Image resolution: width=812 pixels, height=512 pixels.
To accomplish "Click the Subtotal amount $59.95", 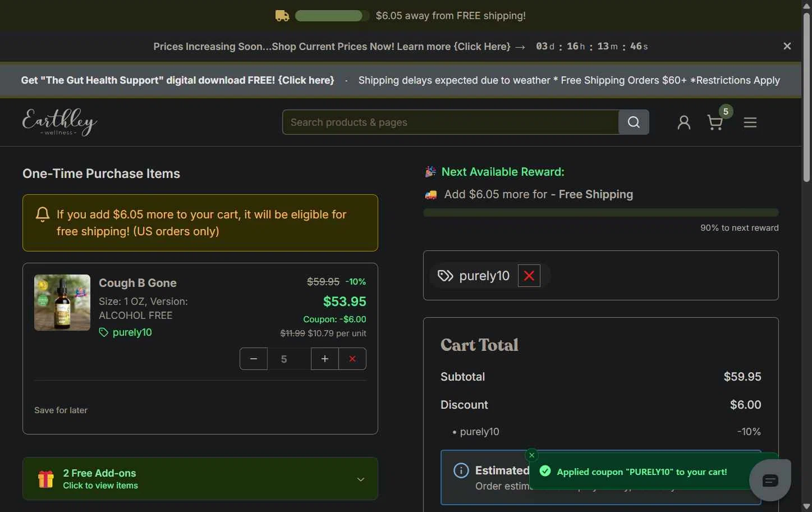I will point(742,377).
